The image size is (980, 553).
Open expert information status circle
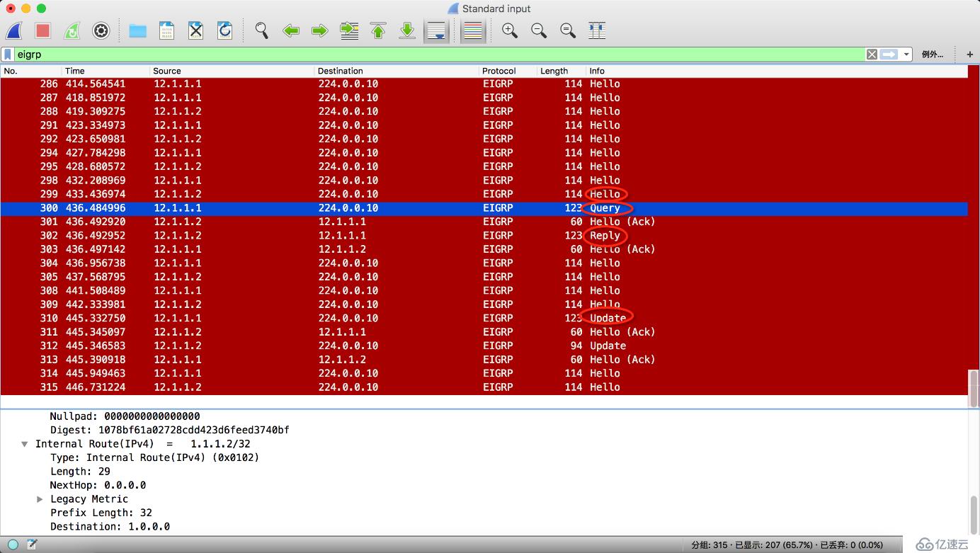tap(13, 545)
